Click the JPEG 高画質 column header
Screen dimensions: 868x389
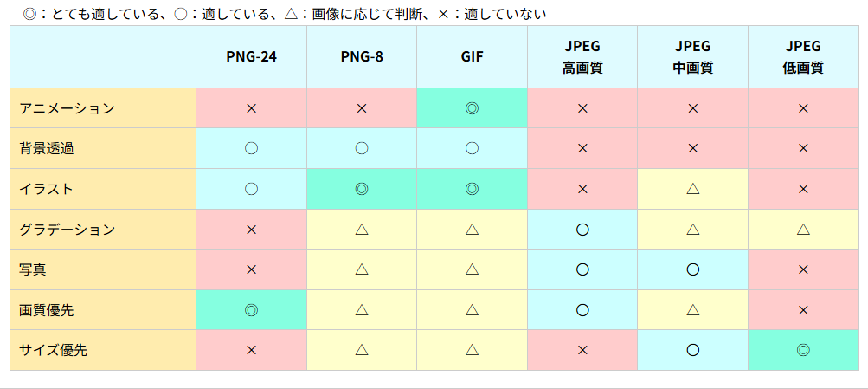(x=582, y=57)
